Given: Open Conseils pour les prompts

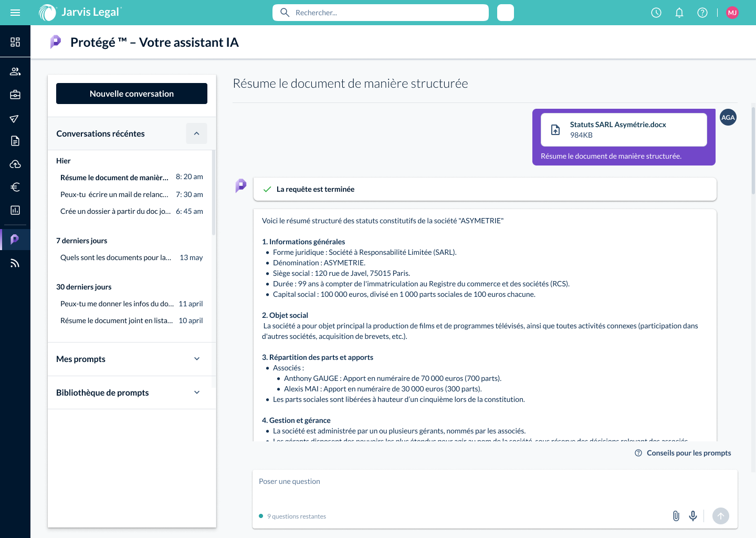Looking at the screenshot, I should 682,452.
